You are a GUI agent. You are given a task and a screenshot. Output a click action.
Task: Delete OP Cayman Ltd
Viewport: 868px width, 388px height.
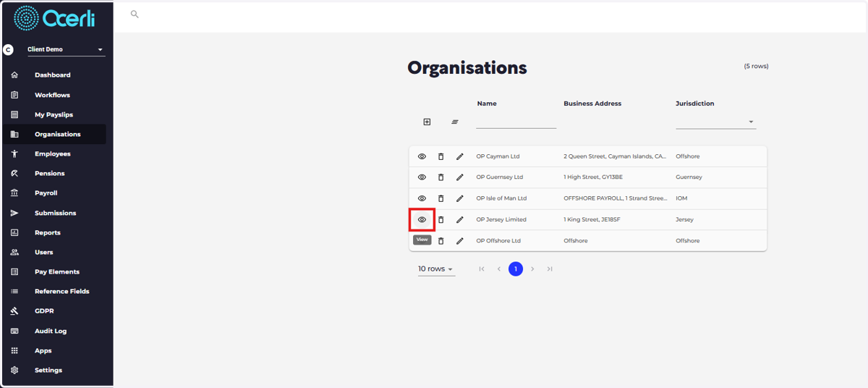click(x=441, y=156)
